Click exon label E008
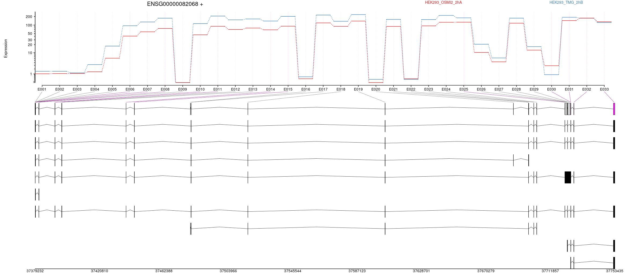The height and width of the screenshot is (276, 644). pyautogui.click(x=165, y=89)
